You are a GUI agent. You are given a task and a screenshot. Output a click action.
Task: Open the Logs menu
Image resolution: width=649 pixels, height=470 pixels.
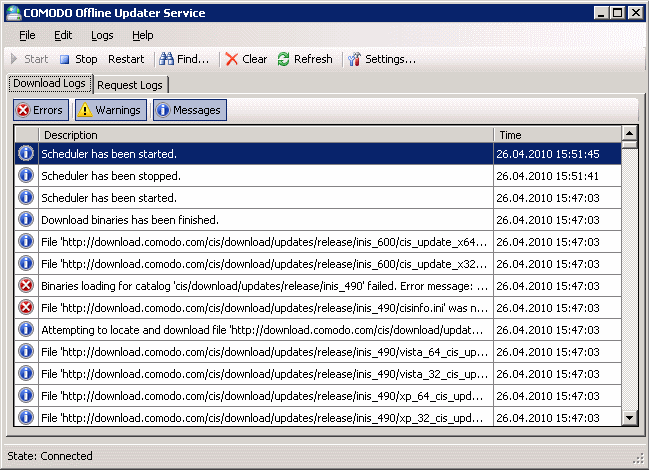(102, 36)
